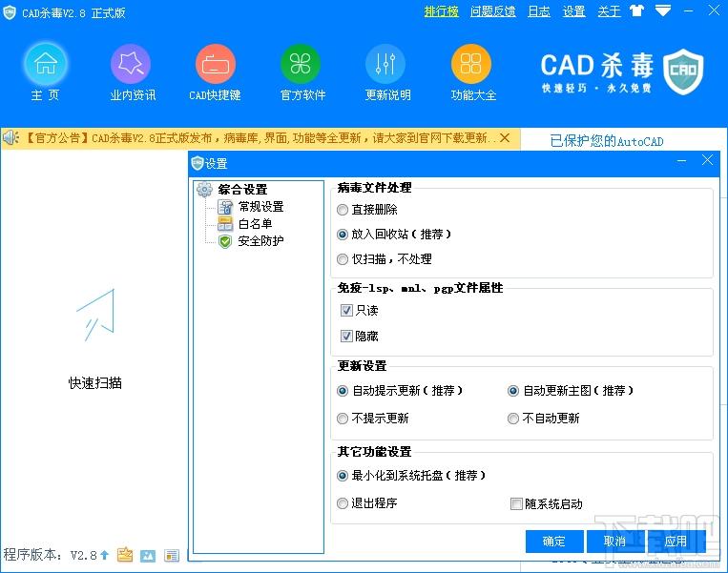
Task: Open the 主页 home icon
Action: pos(46,64)
